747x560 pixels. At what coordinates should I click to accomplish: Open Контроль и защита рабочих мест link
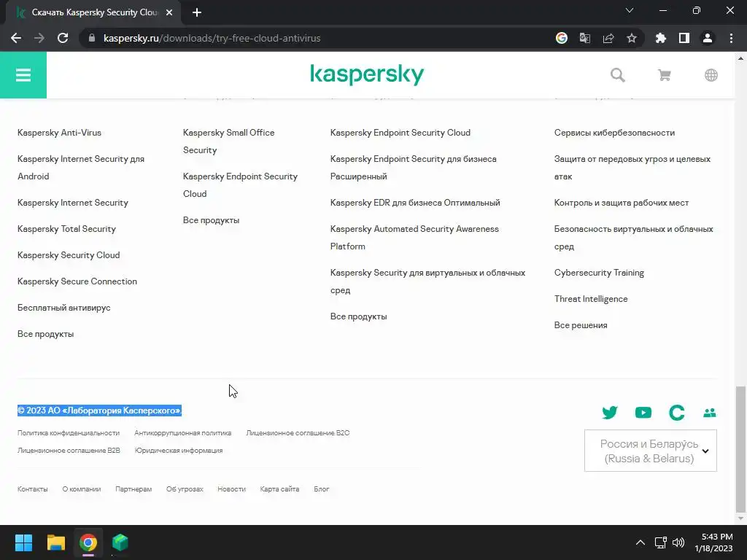pyautogui.click(x=622, y=203)
